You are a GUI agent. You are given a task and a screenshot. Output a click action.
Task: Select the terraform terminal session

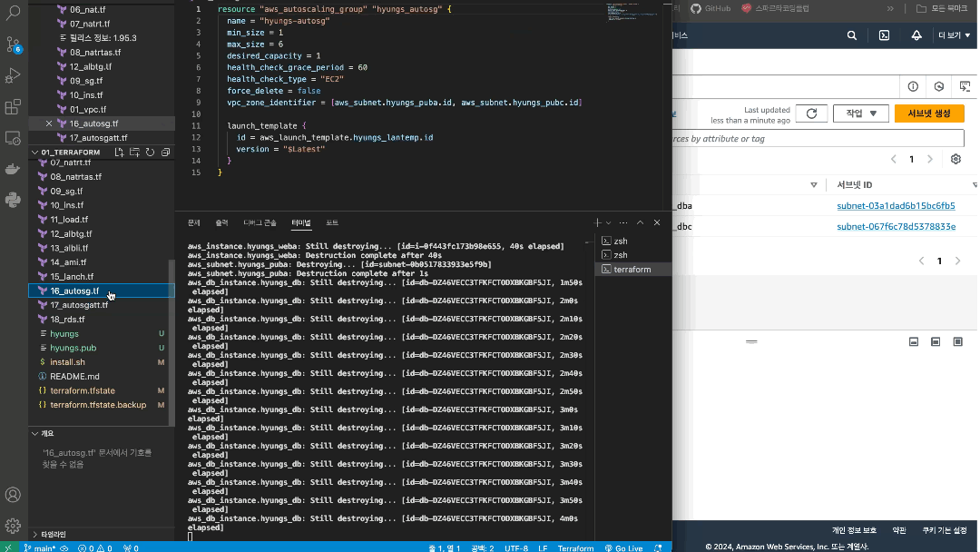(x=633, y=270)
